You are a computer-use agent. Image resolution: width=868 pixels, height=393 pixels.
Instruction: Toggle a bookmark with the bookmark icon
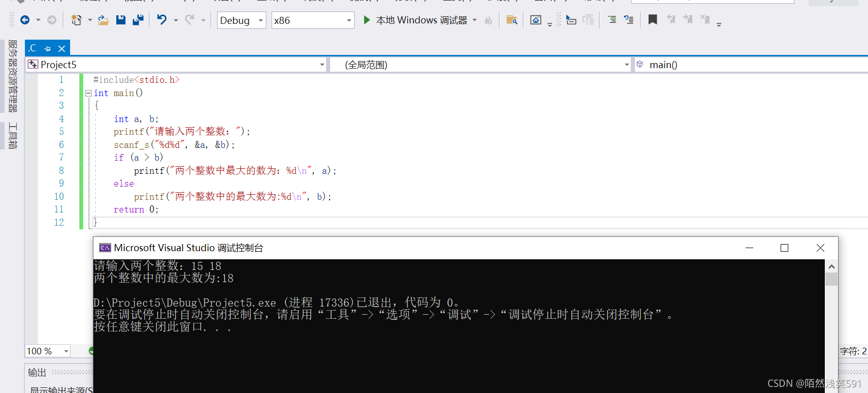[x=653, y=20]
